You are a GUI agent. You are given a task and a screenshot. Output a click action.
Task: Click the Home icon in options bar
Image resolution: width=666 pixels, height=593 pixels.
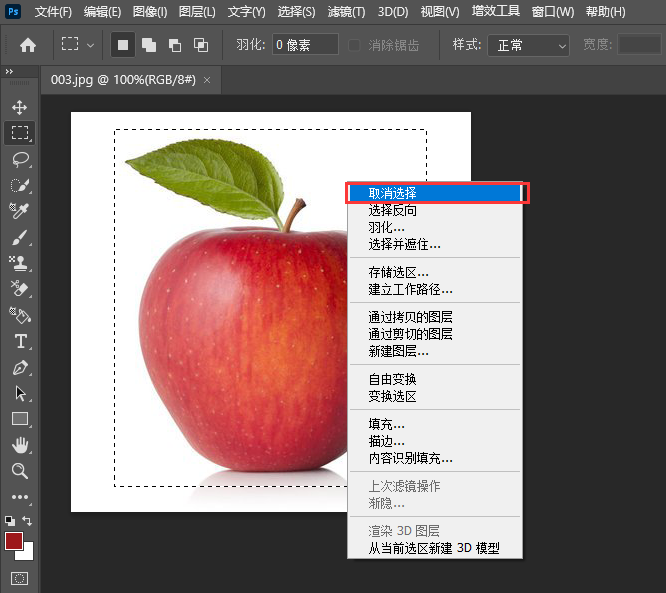tap(28, 45)
